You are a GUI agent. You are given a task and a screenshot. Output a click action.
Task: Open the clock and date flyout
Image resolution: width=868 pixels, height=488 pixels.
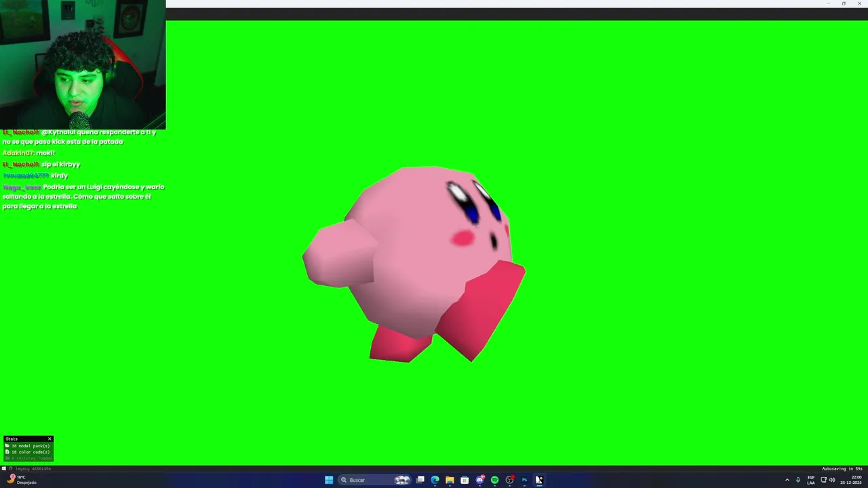click(x=851, y=480)
